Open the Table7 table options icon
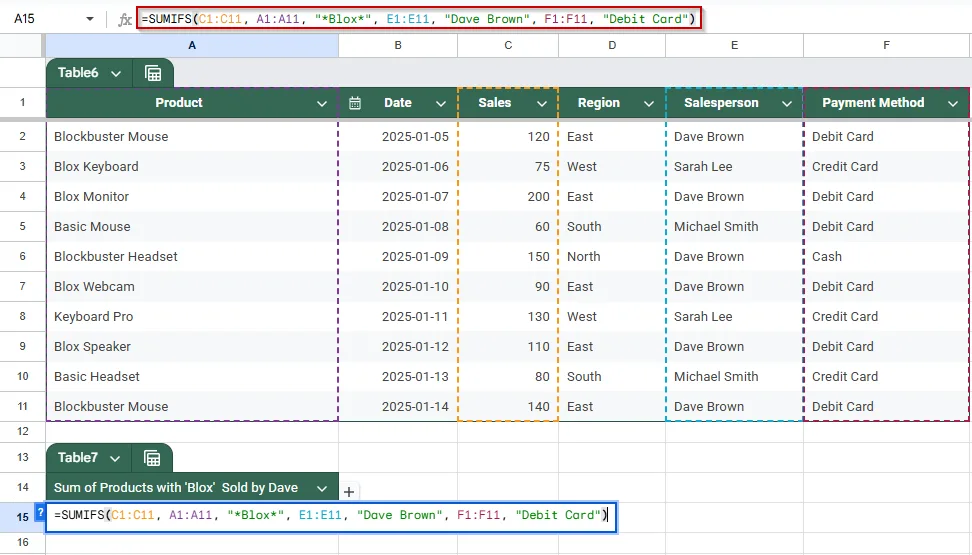The image size is (972, 555). pos(152,458)
